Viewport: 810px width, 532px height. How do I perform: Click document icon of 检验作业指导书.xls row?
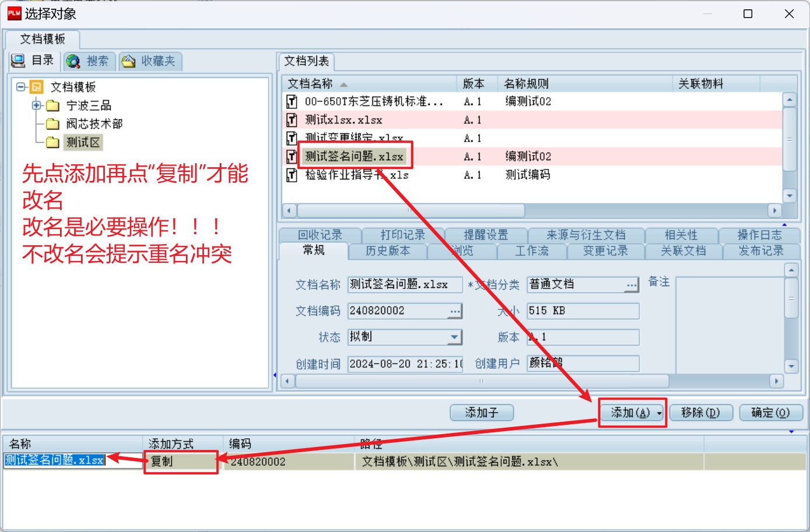(x=292, y=175)
